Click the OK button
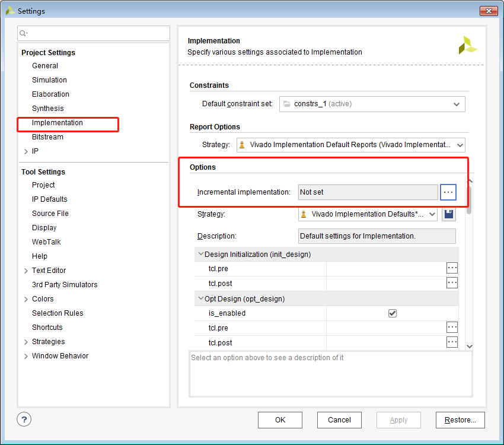 click(x=280, y=420)
